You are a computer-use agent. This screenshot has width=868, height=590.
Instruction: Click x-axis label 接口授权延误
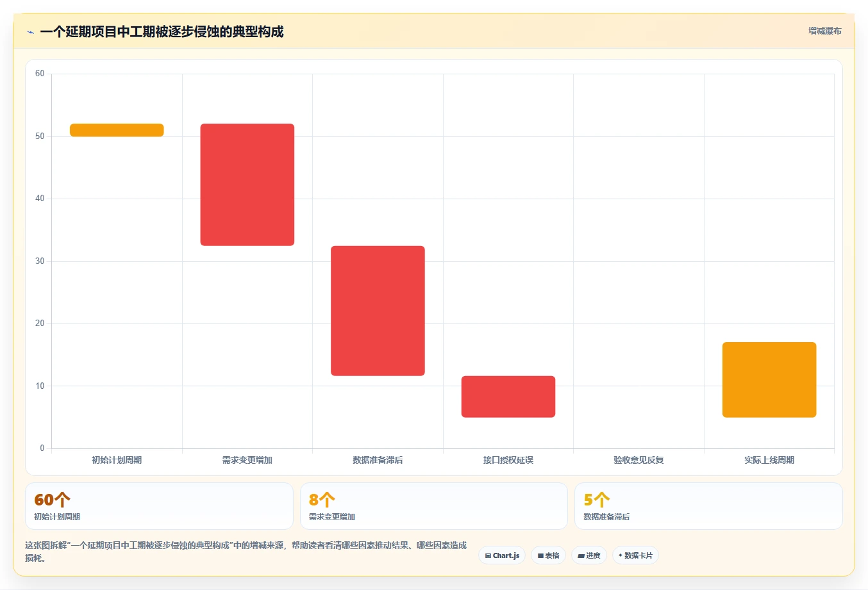[x=508, y=460]
